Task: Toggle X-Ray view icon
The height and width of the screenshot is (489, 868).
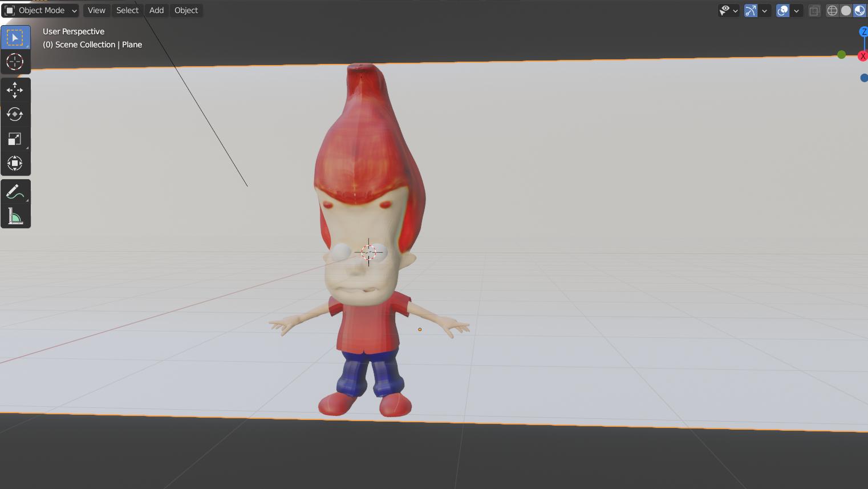Action: pyautogui.click(x=814, y=10)
